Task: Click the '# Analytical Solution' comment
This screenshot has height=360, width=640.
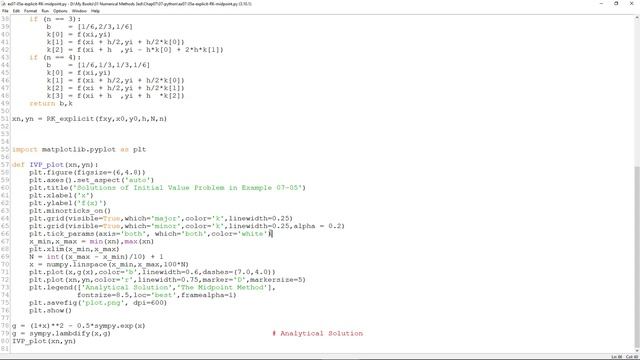Action: 318,333
